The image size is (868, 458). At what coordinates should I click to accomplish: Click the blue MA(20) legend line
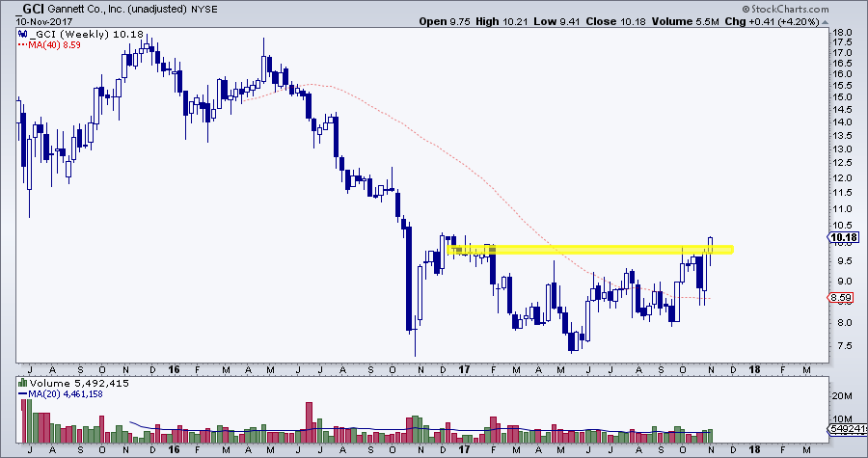point(23,393)
